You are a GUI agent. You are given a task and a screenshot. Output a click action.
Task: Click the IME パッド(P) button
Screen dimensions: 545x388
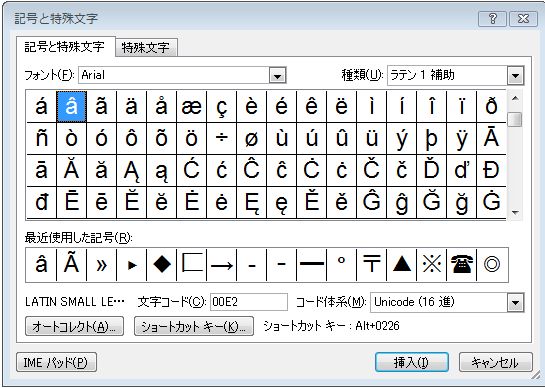[x=56, y=363]
